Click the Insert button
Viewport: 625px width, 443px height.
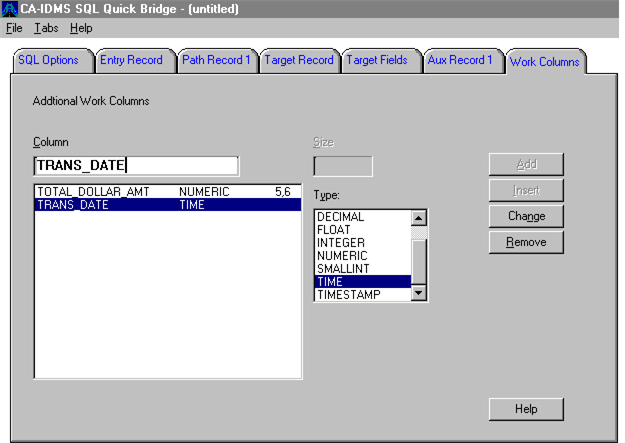(526, 190)
